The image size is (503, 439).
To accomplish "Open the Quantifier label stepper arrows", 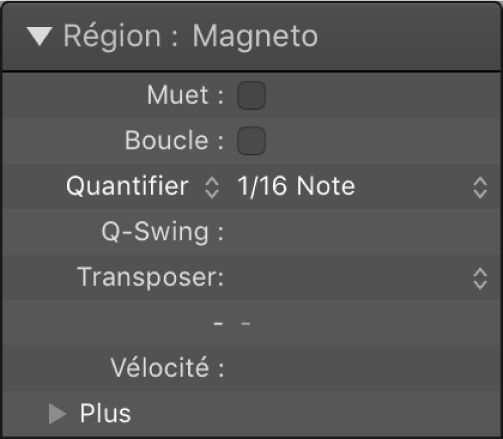I will click(x=212, y=188).
